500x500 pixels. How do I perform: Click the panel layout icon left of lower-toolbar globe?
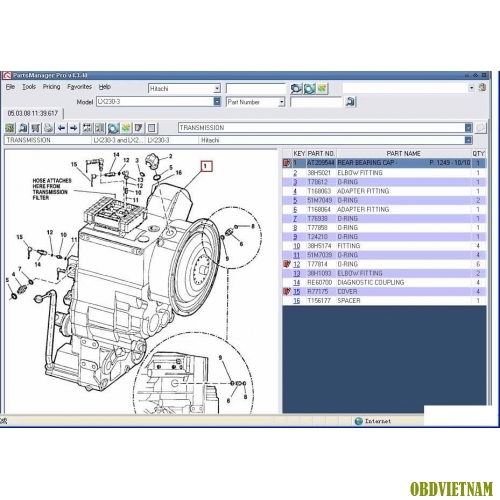click(x=100, y=128)
